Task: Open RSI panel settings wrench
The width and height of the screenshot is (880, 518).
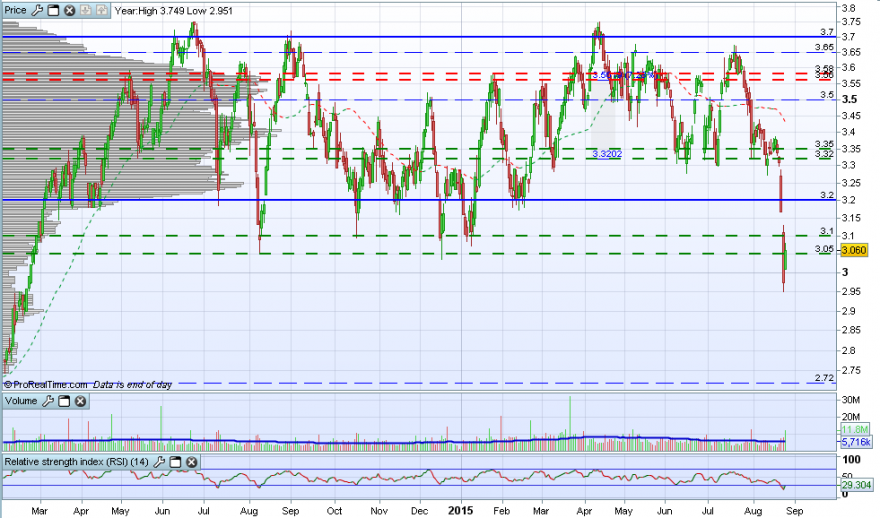Action: pos(159,462)
